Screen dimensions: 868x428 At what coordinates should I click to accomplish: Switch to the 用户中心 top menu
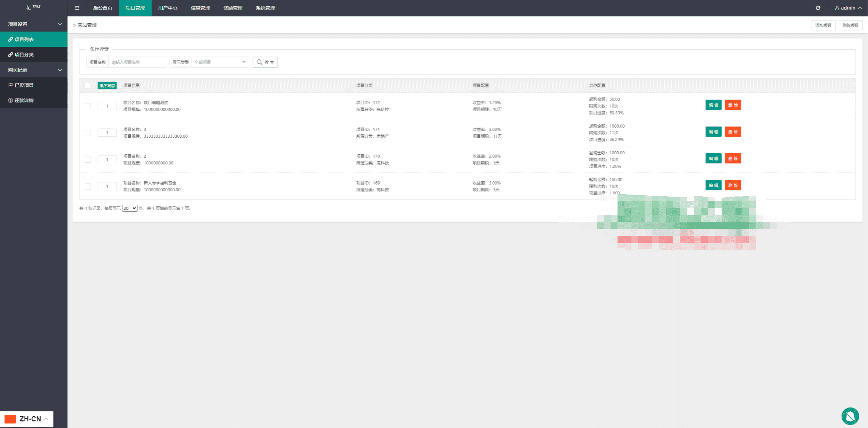click(x=168, y=8)
